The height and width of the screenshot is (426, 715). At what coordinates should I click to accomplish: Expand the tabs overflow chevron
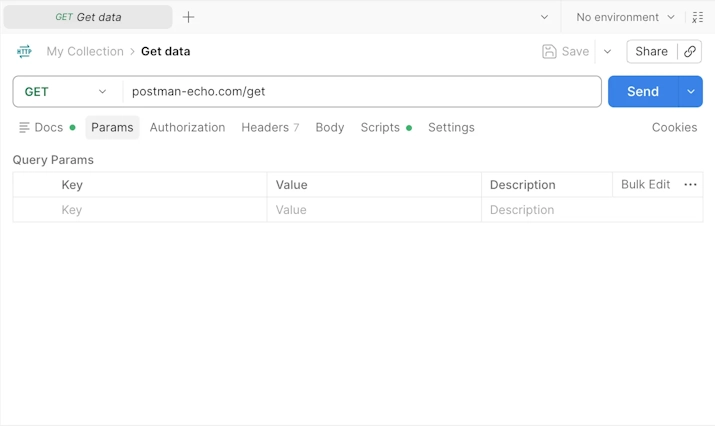click(x=544, y=17)
